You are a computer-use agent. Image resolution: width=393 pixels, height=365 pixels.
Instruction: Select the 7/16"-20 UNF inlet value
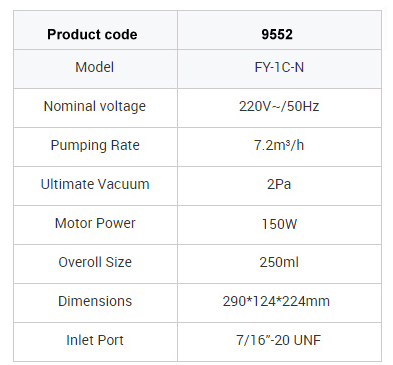(279, 340)
